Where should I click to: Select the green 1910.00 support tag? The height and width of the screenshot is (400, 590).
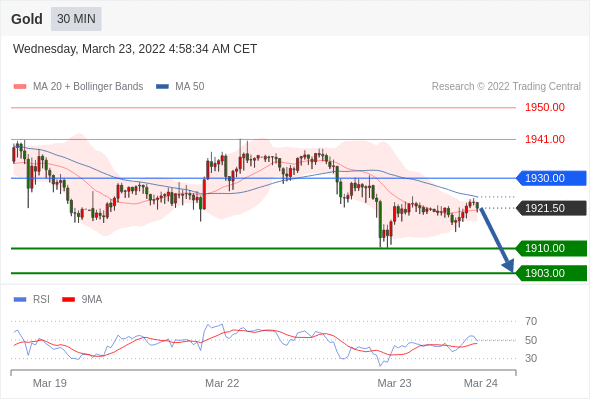(x=551, y=248)
